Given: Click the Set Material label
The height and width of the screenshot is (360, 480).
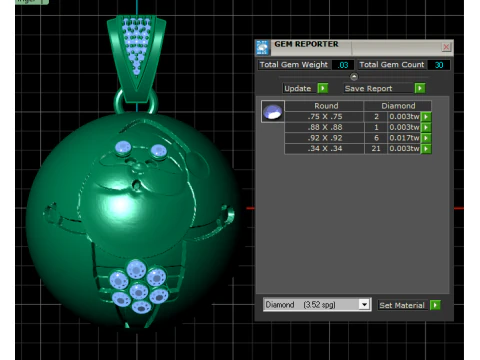Looking at the screenshot, I should tap(402, 305).
